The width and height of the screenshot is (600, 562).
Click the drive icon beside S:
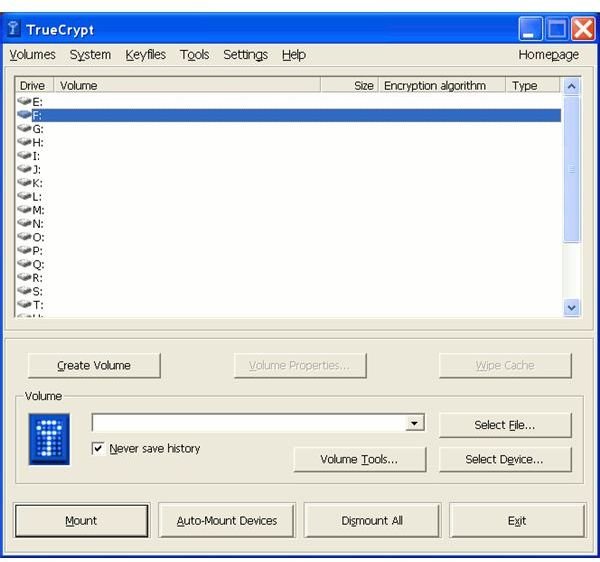click(x=24, y=291)
